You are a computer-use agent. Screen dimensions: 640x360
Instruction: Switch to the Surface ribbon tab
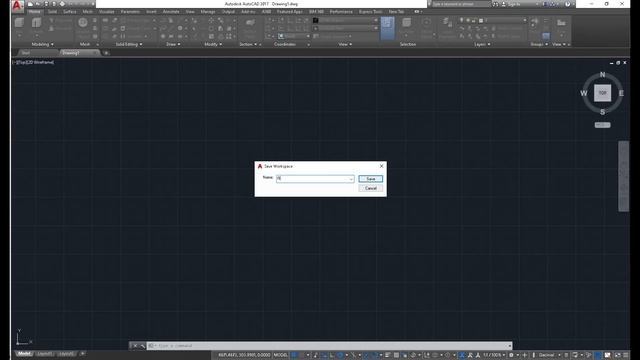(x=69, y=12)
